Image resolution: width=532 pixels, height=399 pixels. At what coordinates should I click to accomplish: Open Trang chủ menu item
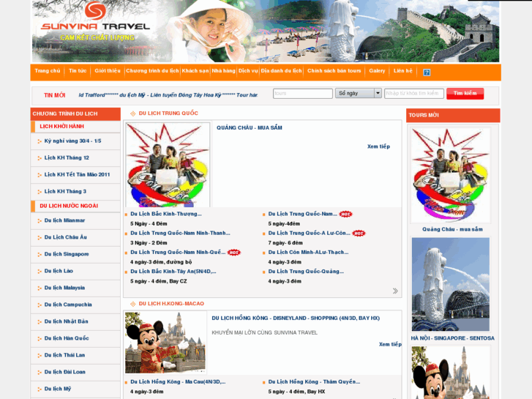pyautogui.click(x=47, y=71)
